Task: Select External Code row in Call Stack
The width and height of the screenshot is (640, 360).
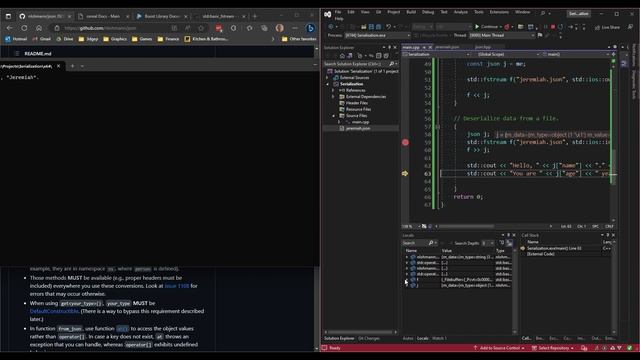Action: 540,254
